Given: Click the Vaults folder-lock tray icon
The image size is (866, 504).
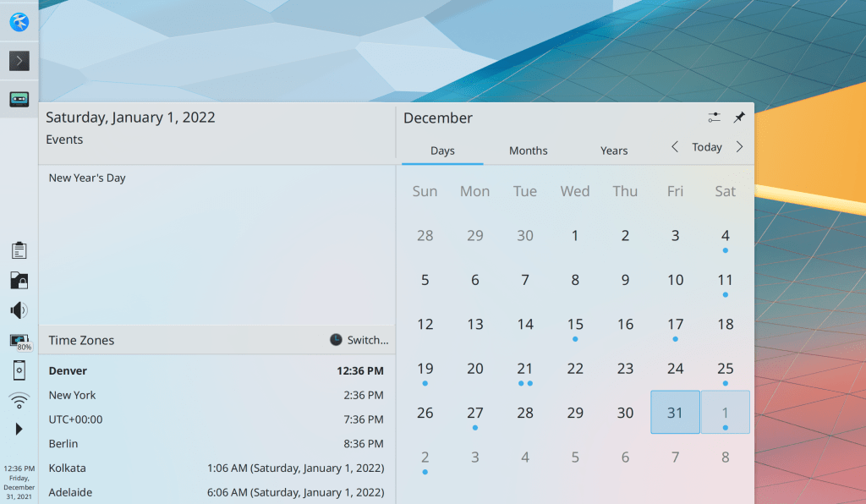Looking at the screenshot, I should [x=19, y=280].
